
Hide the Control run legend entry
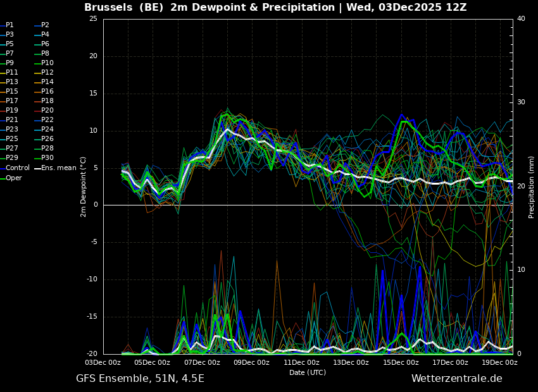pos(17,168)
